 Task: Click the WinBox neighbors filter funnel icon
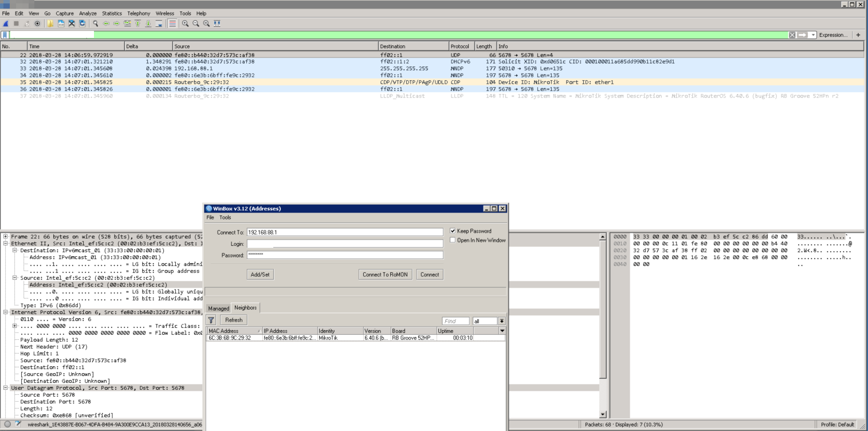click(211, 320)
